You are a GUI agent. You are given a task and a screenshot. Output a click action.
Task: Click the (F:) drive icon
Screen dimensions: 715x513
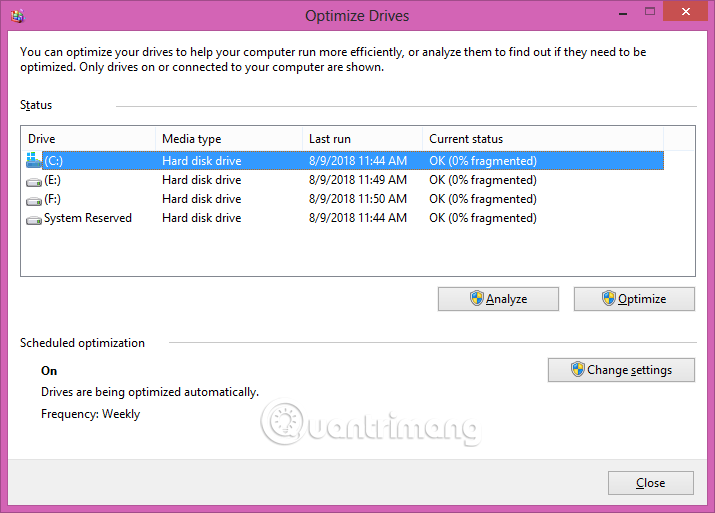(x=34, y=199)
